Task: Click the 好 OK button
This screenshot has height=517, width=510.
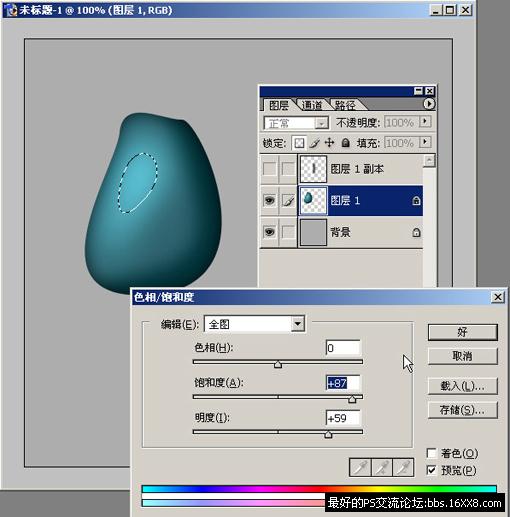Action: coord(462,332)
